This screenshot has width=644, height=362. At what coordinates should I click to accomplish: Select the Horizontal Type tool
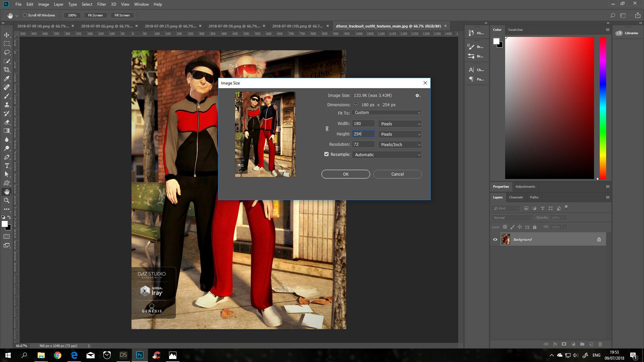(x=7, y=166)
